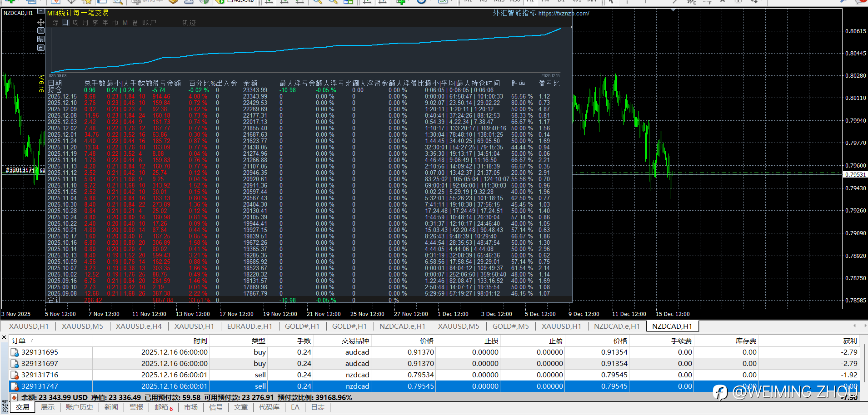This screenshot has height=415, width=868.
Task: Click the 轨迹 trajectory button
Action: pos(189,23)
